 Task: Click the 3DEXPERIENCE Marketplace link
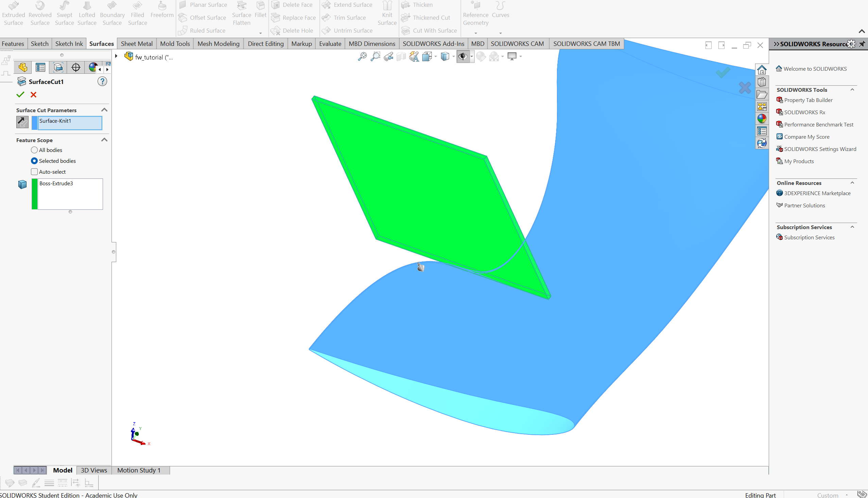coord(817,193)
